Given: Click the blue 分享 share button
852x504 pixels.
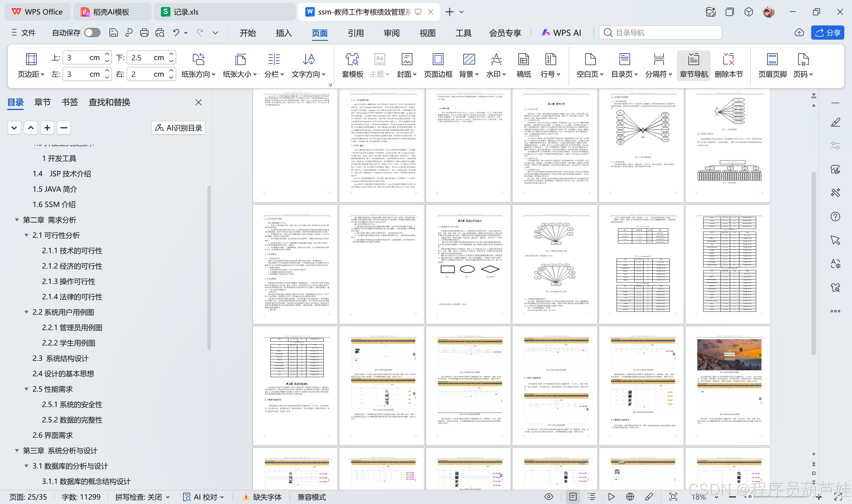Looking at the screenshot, I should (x=827, y=33).
